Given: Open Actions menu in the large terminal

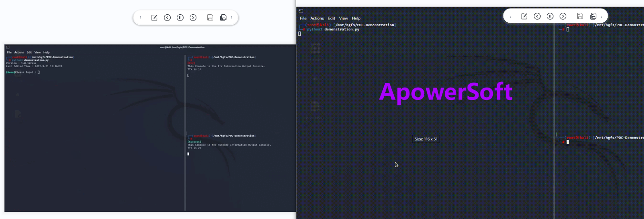Looking at the screenshot, I should click(317, 18).
